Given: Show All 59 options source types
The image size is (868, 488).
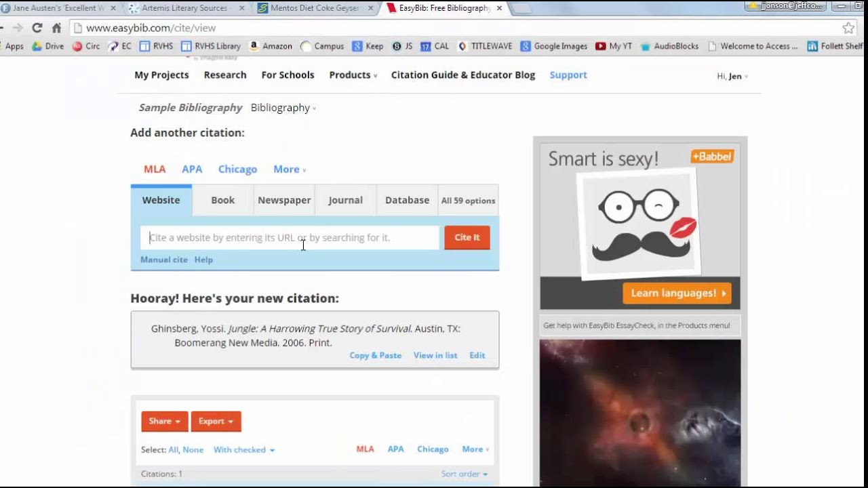Looking at the screenshot, I should coord(468,201).
